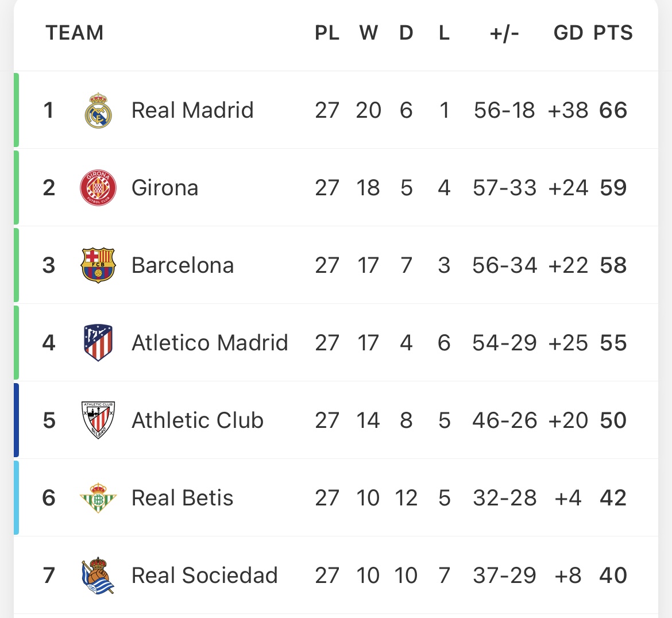This screenshot has height=618, width=672.
Task: Tap the Athletic Club crest icon
Action: pyautogui.click(x=98, y=420)
